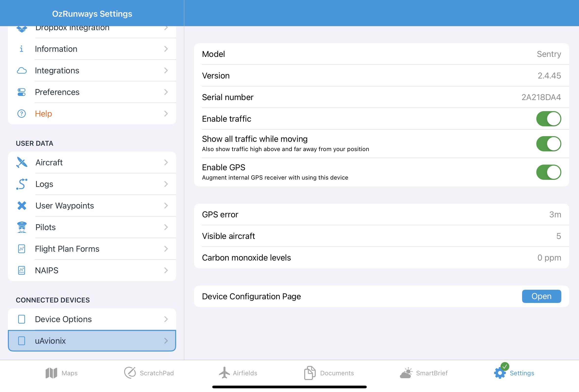Click the Flight Plan Forms icon
Screen dimensions: 579x392
[x=22, y=249]
